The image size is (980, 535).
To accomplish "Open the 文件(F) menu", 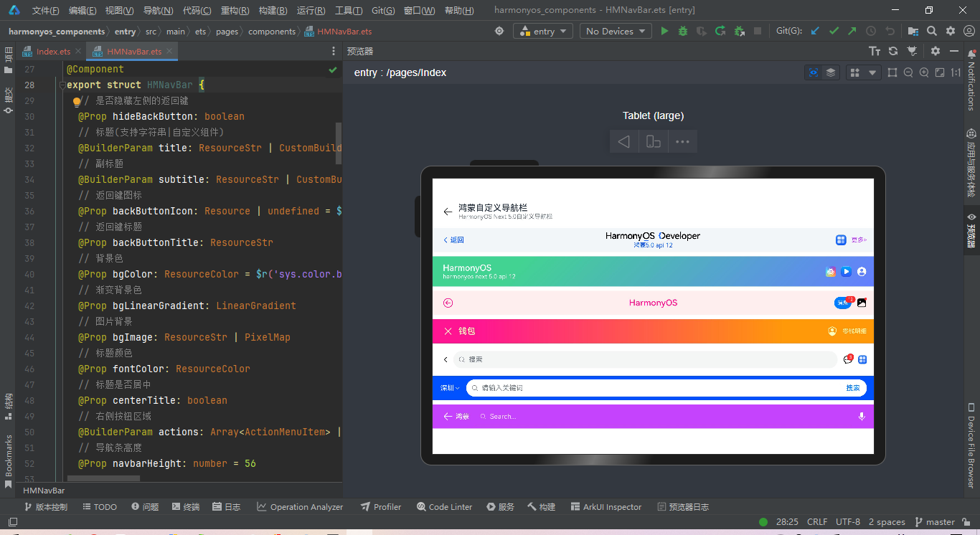I will tap(45, 11).
